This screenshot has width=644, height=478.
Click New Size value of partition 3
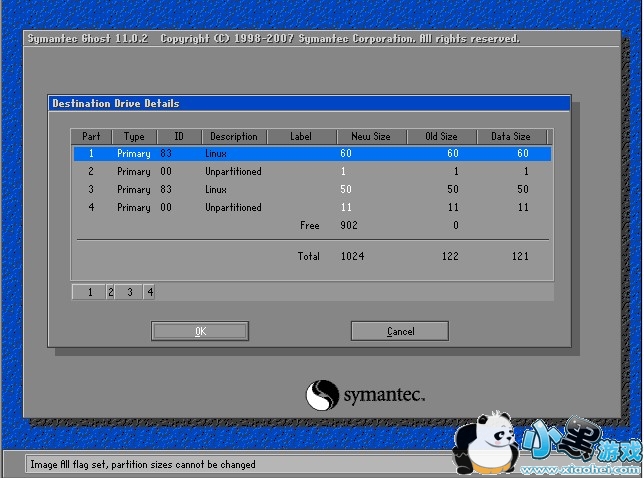point(346,190)
